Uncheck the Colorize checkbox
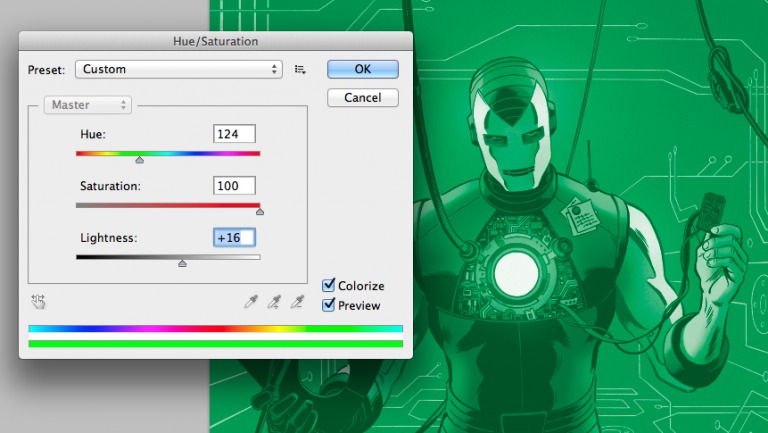This screenshot has width=768, height=433. click(329, 286)
